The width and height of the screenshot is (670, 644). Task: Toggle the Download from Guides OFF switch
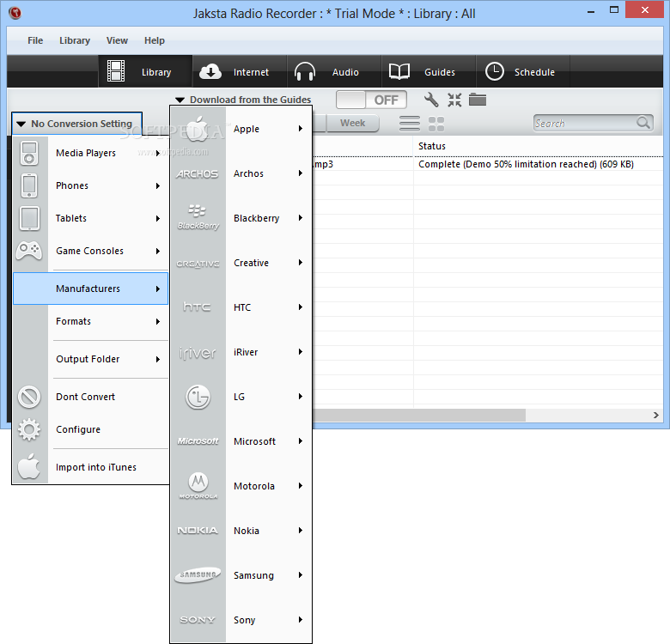tap(371, 100)
